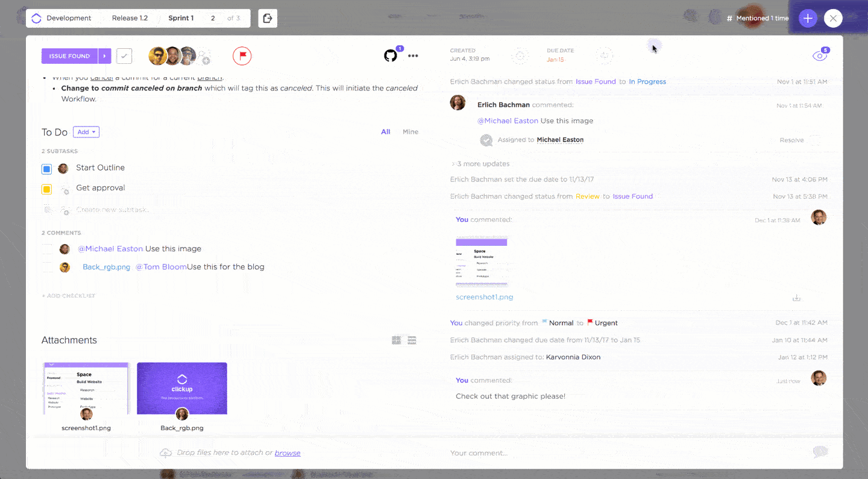Image resolution: width=868 pixels, height=479 pixels.
Task: Select the Mine filter in To Do
Action: (410, 132)
